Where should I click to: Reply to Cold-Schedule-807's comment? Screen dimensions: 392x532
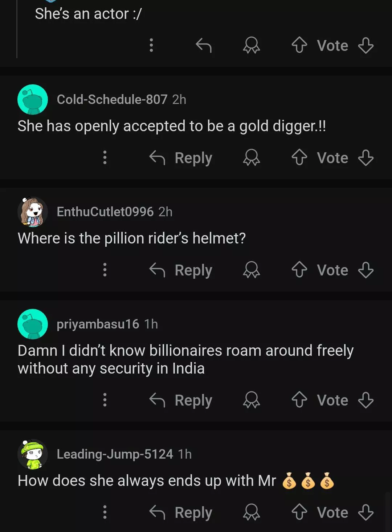point(181,158)
